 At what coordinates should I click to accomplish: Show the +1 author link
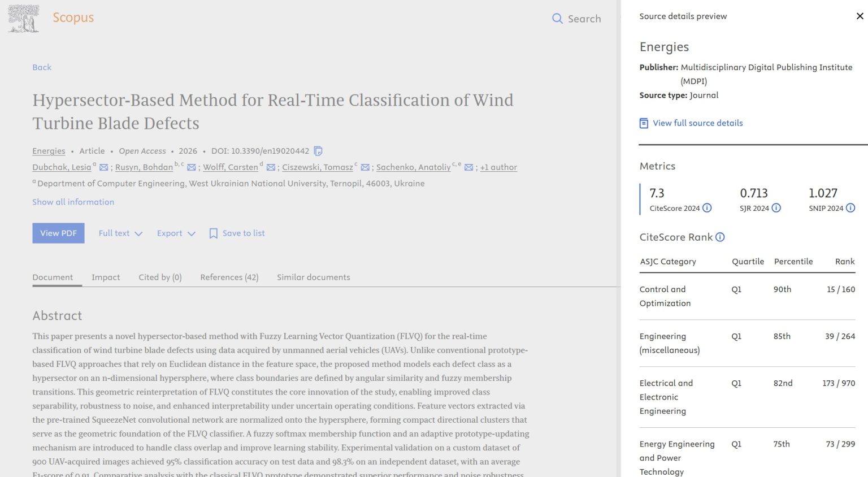[x=498, y=167]
